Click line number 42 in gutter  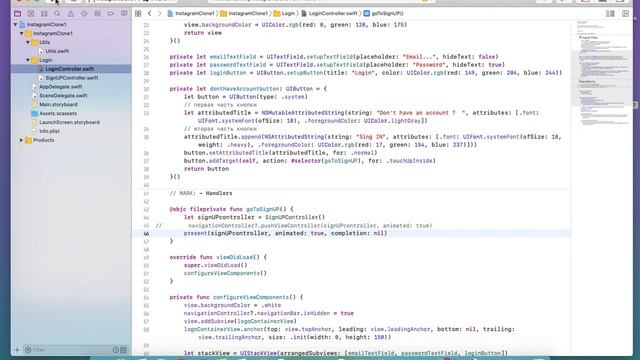click(x=146, y=201)
